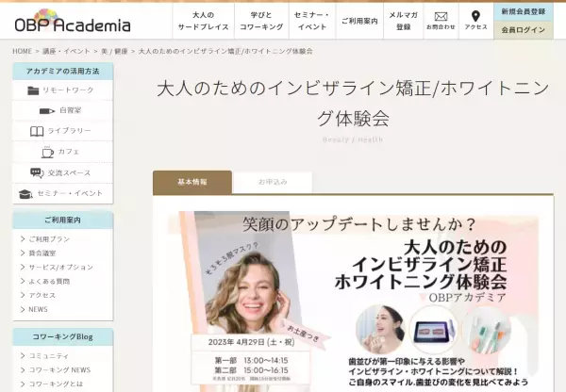Open セミナー・イベント sidebar link
The width and height of the screenshot is (566, 392).
click(x=70, y=193)
